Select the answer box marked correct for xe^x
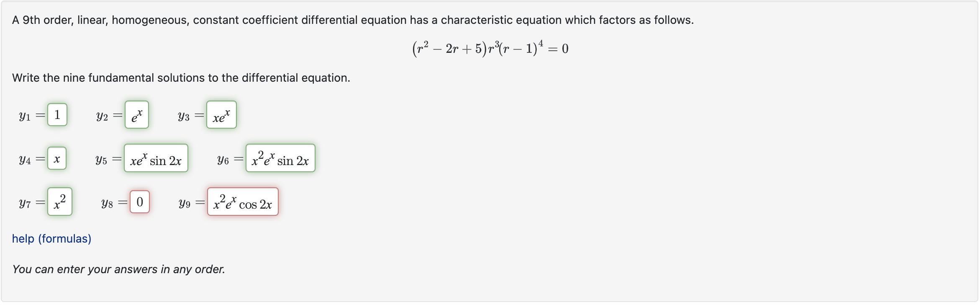This screenshot has height=305, width=980. pos(221,114)
